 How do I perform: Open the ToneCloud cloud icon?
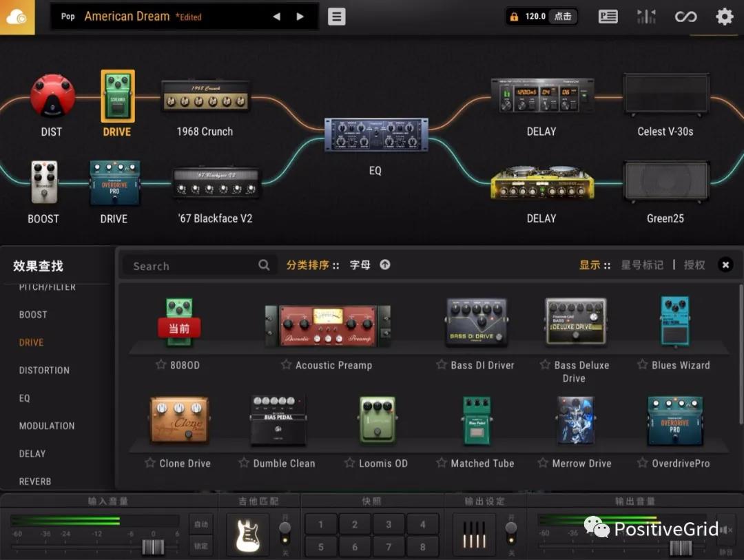click(17, 17)
